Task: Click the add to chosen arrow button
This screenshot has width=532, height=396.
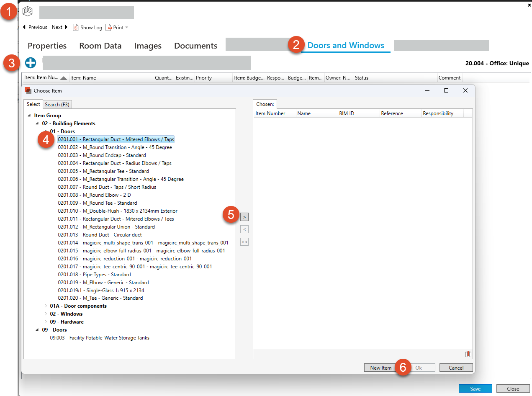Action: pyautogui.click(x=244, y=217)
